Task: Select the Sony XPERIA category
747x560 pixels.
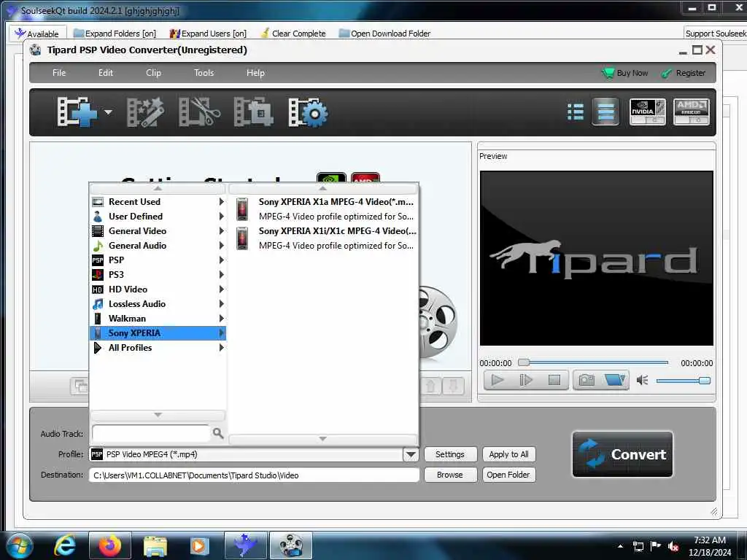Action: (x=158, y=333)
